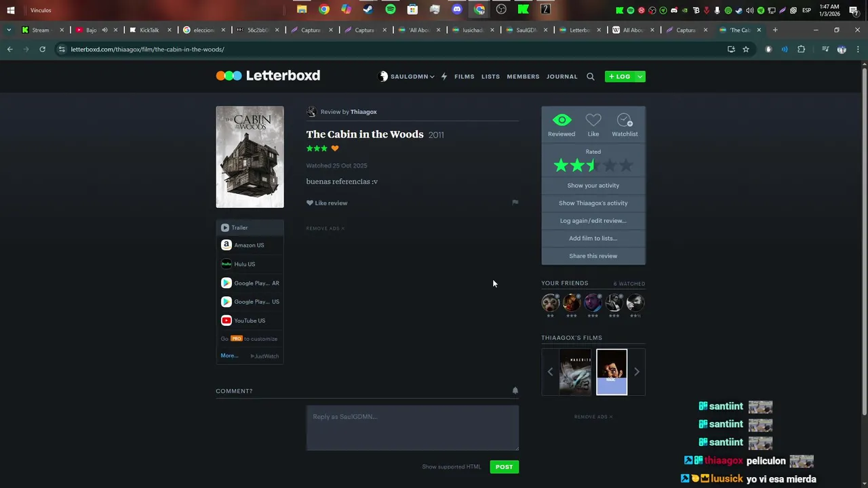Open the last friend's avatar in row

pos(635,302)
